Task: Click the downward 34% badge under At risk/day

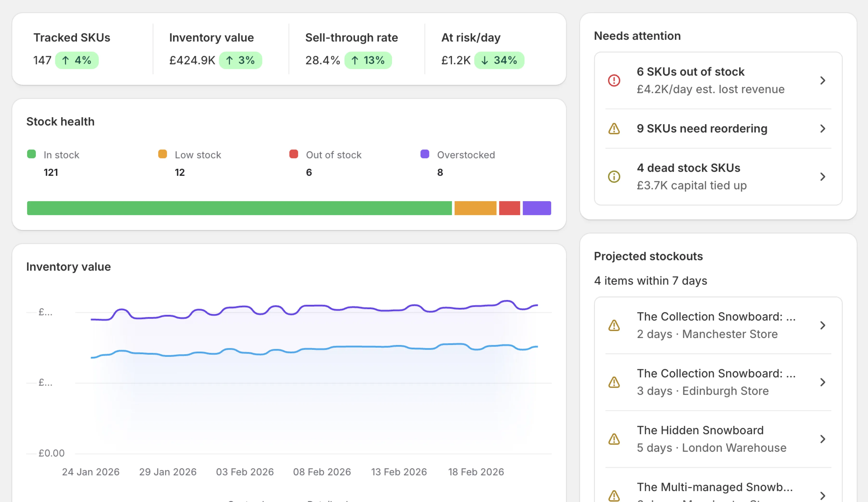Action: 499,60
